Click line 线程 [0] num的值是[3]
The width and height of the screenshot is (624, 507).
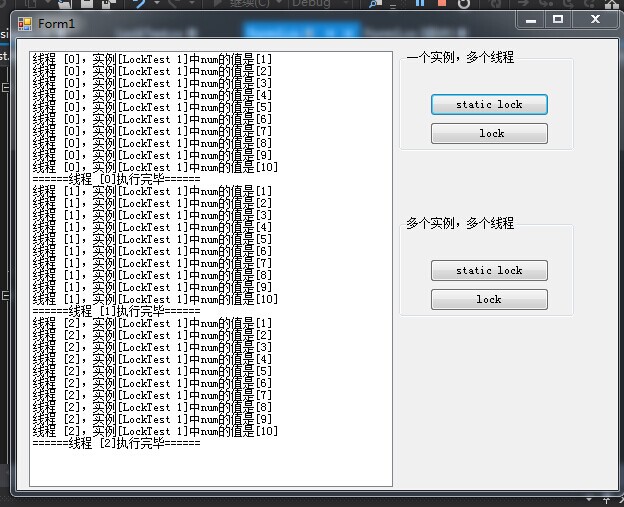(152, 84)
